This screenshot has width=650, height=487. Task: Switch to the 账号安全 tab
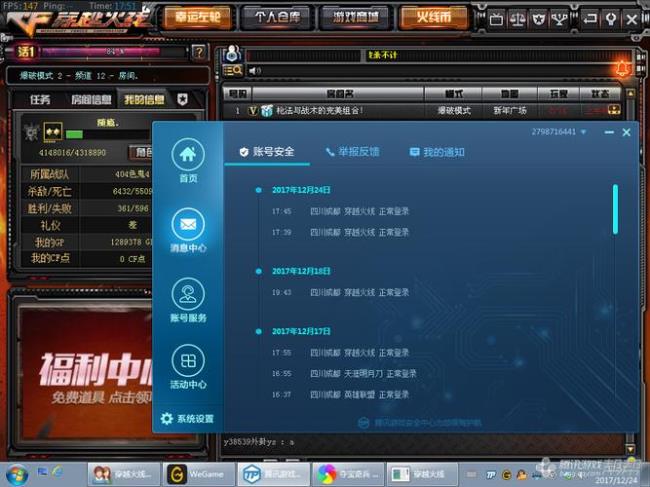click(267, 152)
